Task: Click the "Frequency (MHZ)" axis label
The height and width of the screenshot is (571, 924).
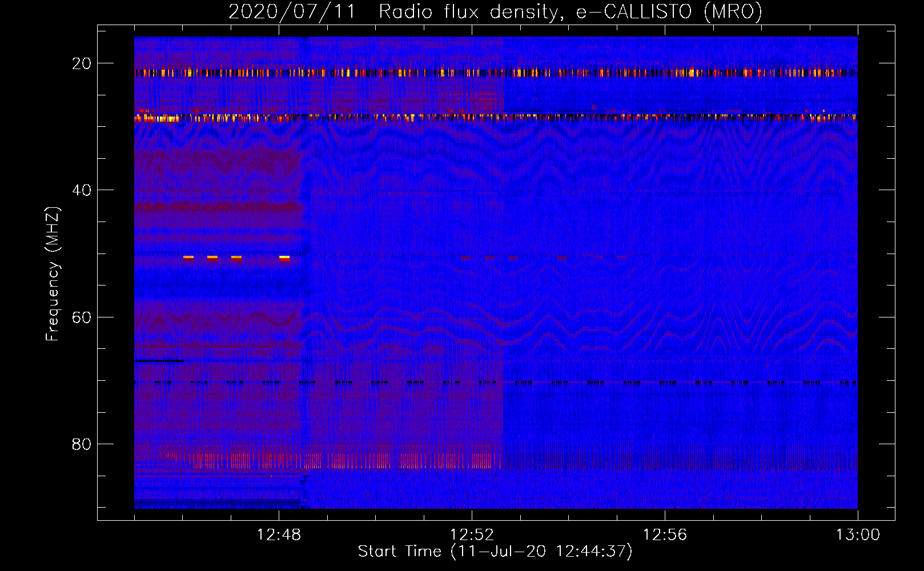Action: [53, 274]
